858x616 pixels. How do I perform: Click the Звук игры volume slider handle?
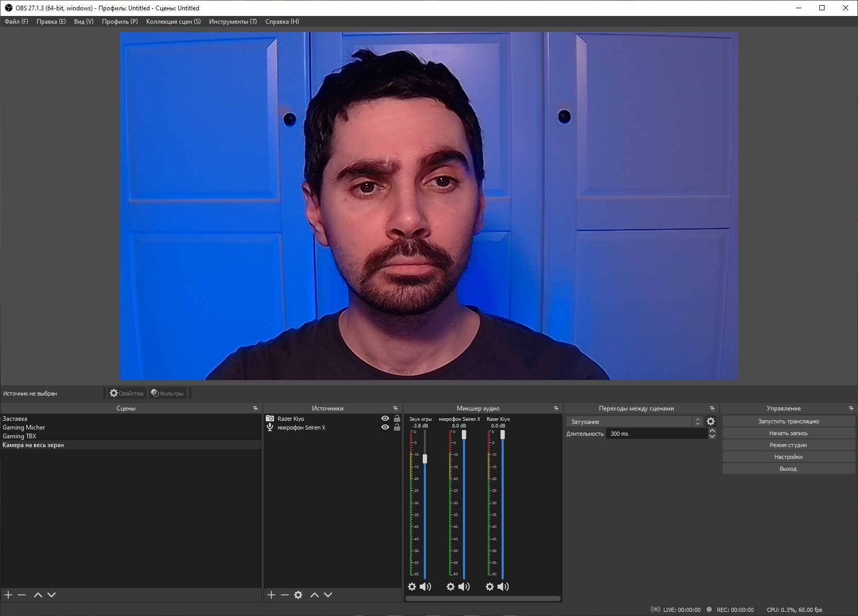tap(425, 458)
